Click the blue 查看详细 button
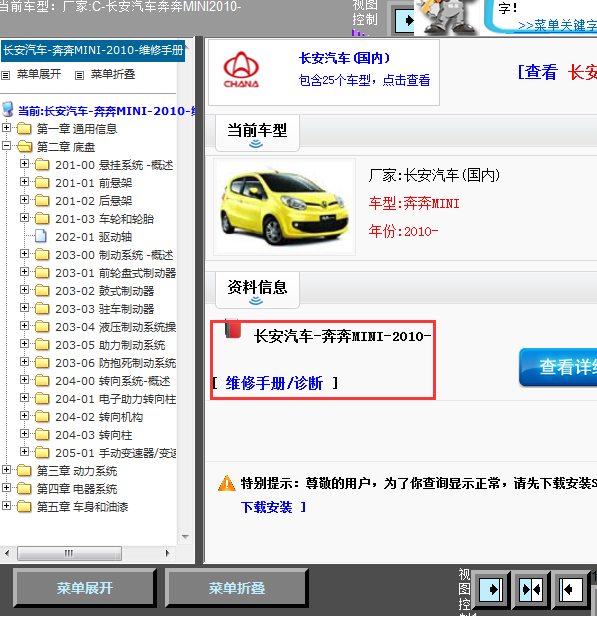This screenshot has width=597, height=620. point(558,367)
